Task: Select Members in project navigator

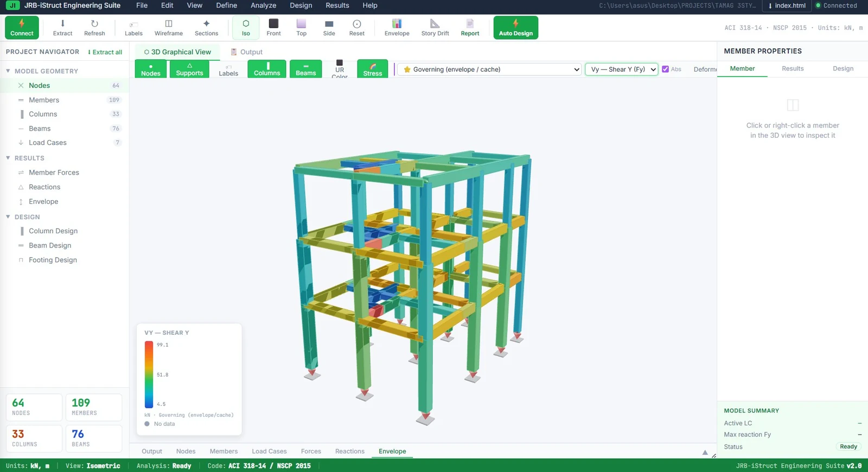Action: (65, 100)
